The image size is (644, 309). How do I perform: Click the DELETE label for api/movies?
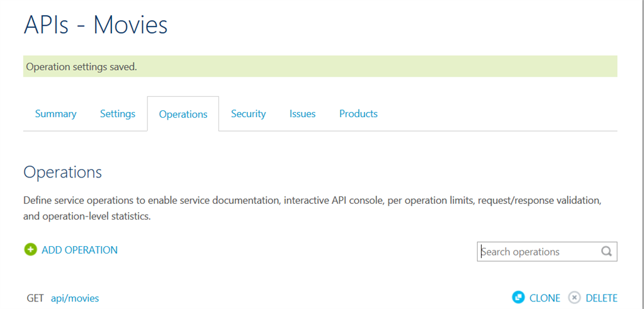[601, 298]
